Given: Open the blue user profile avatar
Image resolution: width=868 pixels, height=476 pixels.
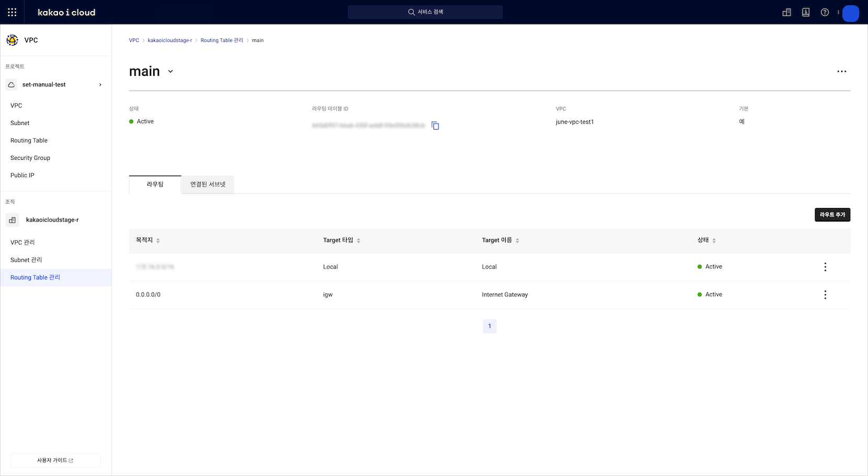Looking at the screenshot, I should point(851,13).
